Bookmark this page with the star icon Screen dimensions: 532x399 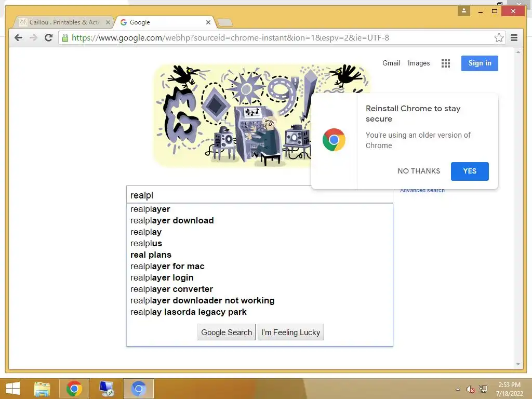pos(499,37)
